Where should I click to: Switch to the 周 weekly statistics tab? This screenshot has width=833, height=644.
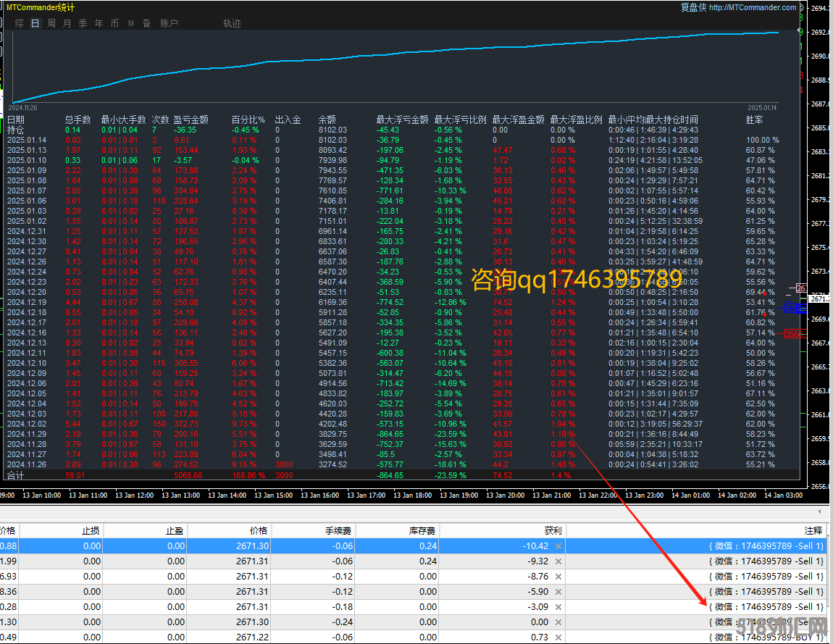pos(51,23)
